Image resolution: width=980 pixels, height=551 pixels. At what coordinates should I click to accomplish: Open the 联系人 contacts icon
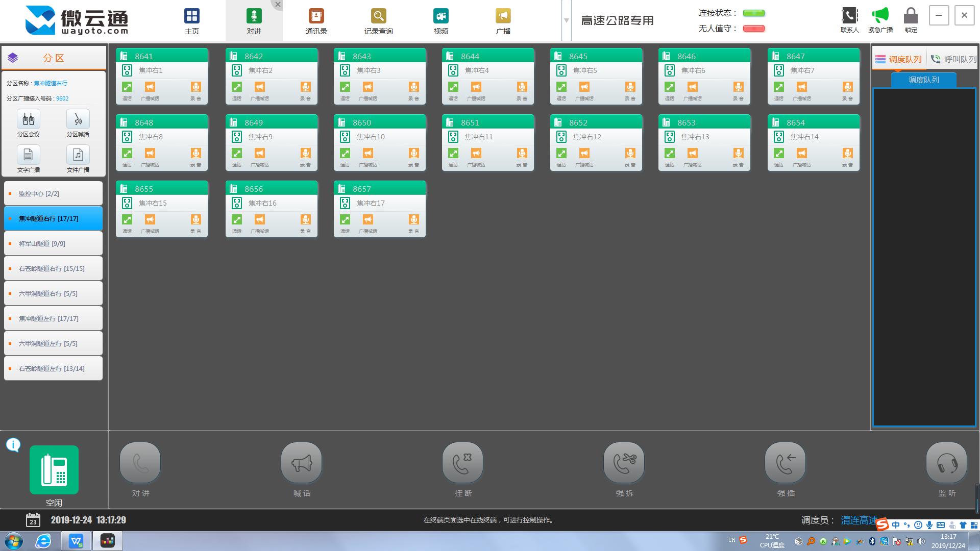coord(849,16)
